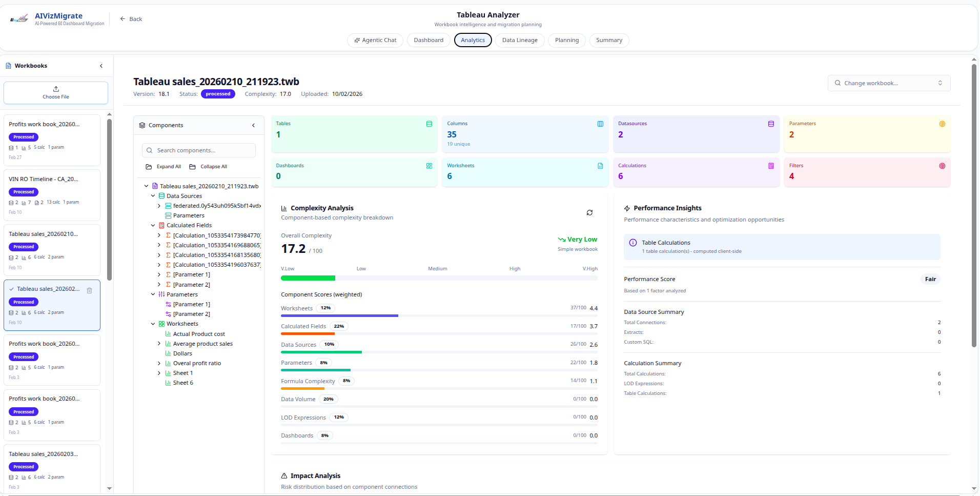Image resolution: width=980 pixels, height=496 pixels.
Task: Open the Change workbook dropdown
Action: point(889,83)
